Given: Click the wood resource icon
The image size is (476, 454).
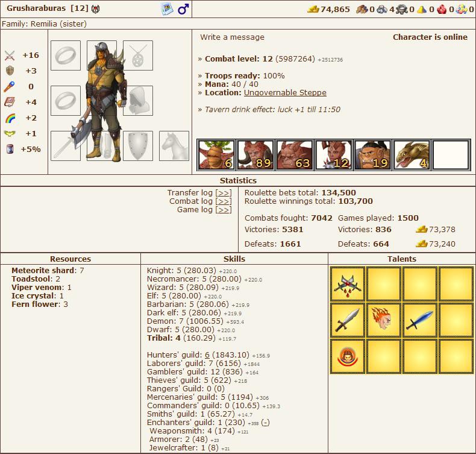Looking at the screenshot, I should [x=362, y=10].
